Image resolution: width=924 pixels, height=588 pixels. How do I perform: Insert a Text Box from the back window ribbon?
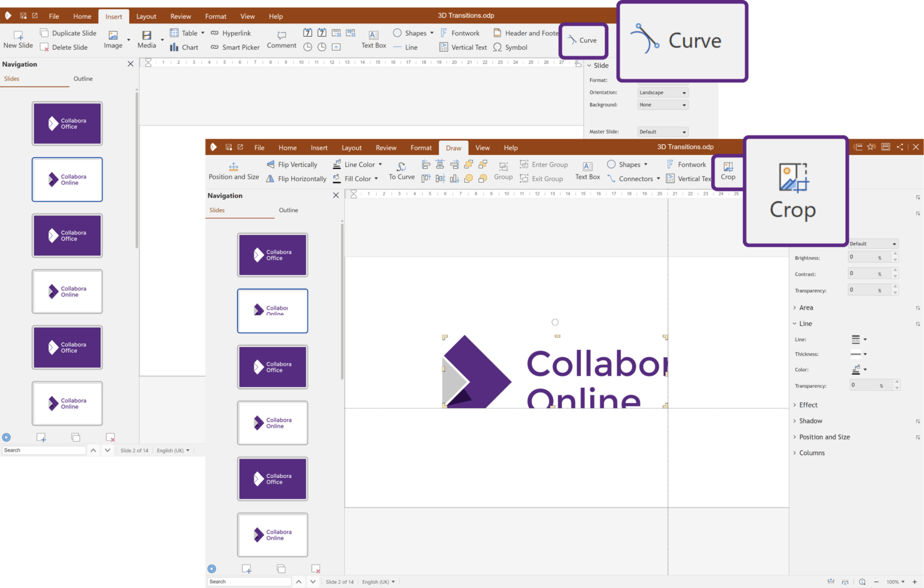(x=374, y=40)
